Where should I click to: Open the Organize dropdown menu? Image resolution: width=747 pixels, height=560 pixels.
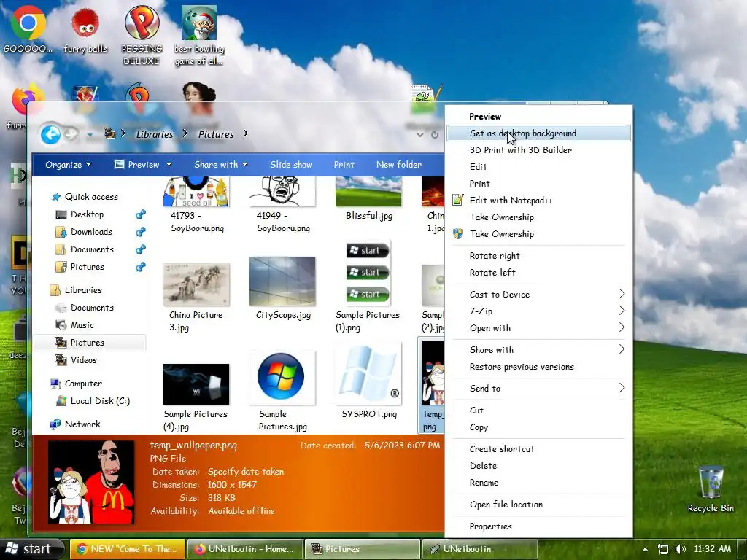[x=68, y=165]
